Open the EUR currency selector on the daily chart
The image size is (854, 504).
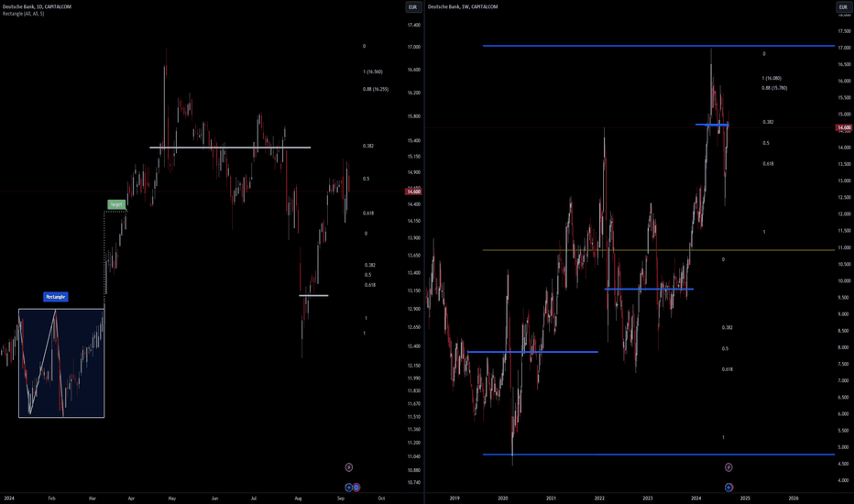coord(413,7)
